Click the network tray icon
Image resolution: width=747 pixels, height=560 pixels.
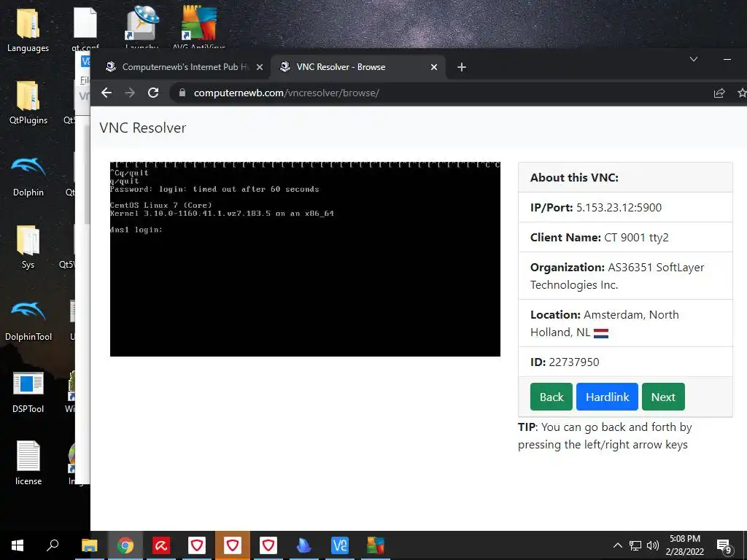(x=635, y=545)
